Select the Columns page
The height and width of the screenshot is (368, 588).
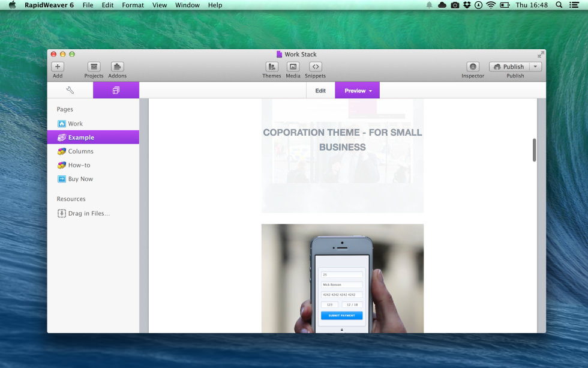(93, 151)
